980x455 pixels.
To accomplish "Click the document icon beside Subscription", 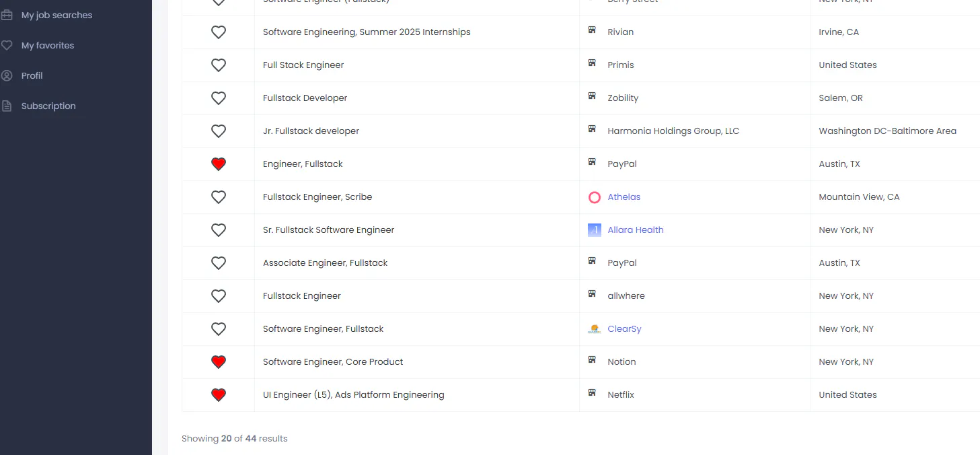I will (7, 106).
